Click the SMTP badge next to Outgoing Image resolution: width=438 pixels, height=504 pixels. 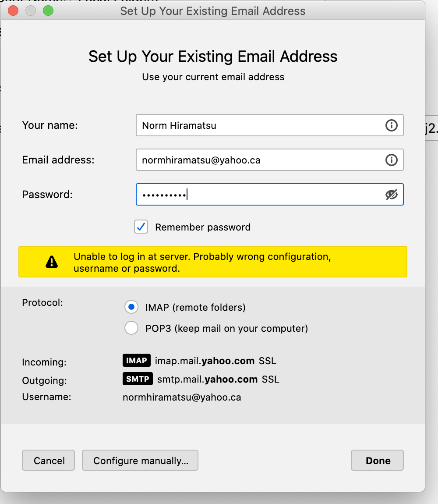click(138, 379)
